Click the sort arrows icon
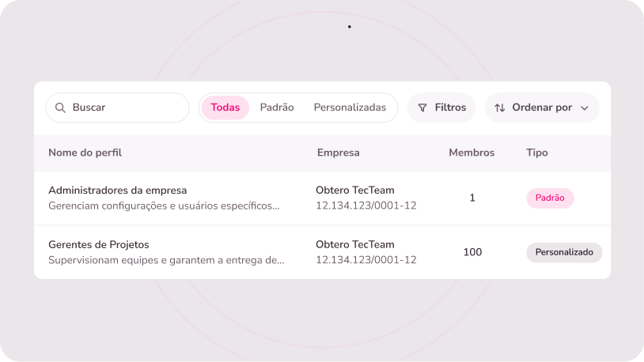The height and width of the screenshot is (362, 644). coord(499,107)
